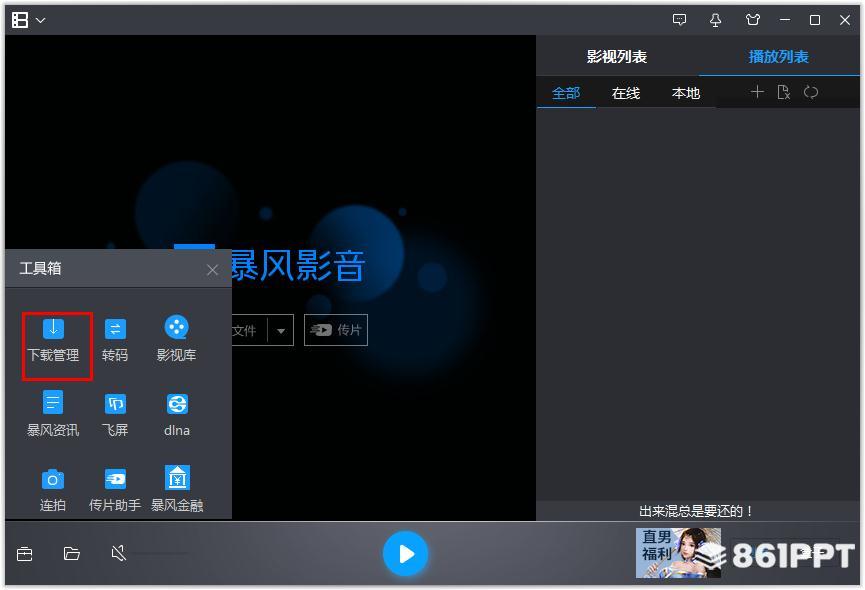Open the skin (shirt) icon
The width and height of the screenshot is (865, 590).
753,20
